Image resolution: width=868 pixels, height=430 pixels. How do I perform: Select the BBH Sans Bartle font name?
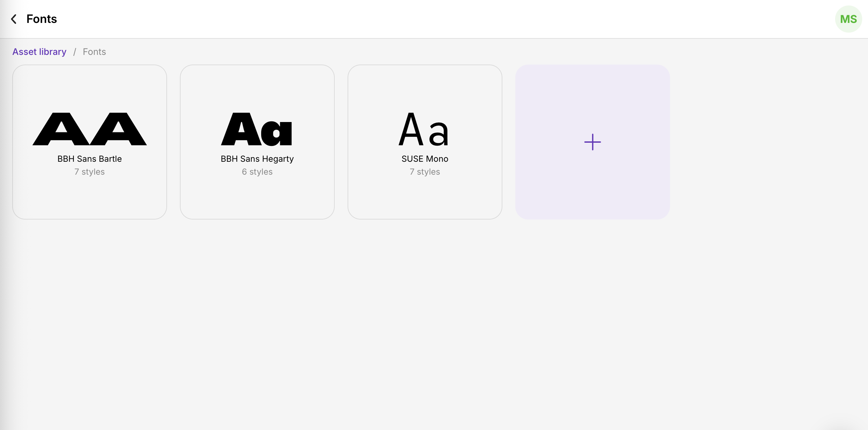90,159
